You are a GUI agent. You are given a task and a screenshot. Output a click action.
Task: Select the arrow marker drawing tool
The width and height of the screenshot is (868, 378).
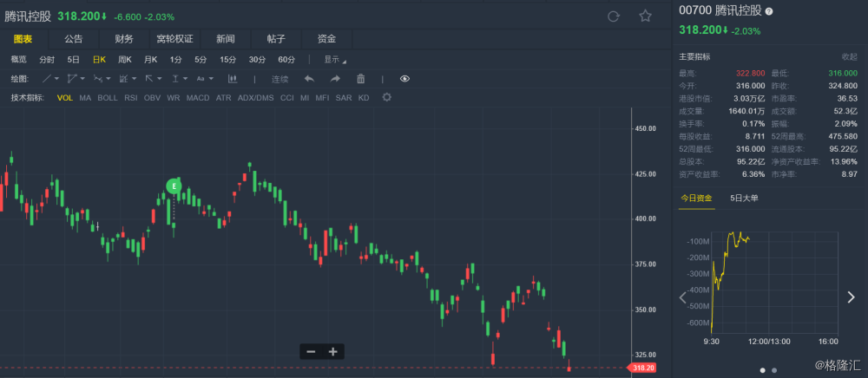149,79
